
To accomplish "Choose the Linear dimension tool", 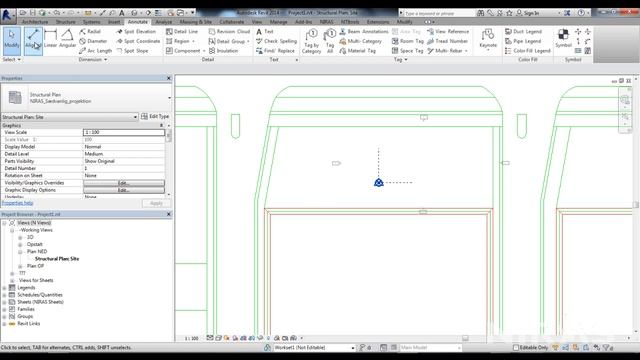I will (51, 39).
